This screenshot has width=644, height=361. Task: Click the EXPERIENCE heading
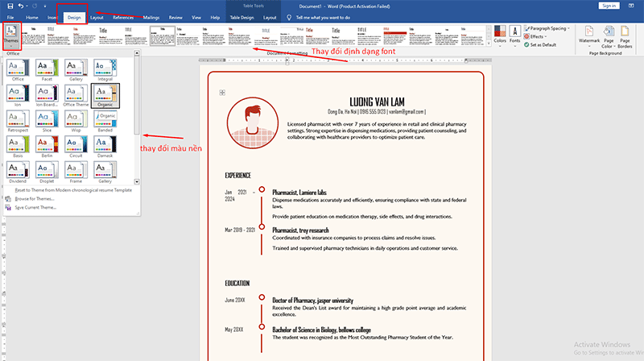(237, 176)
